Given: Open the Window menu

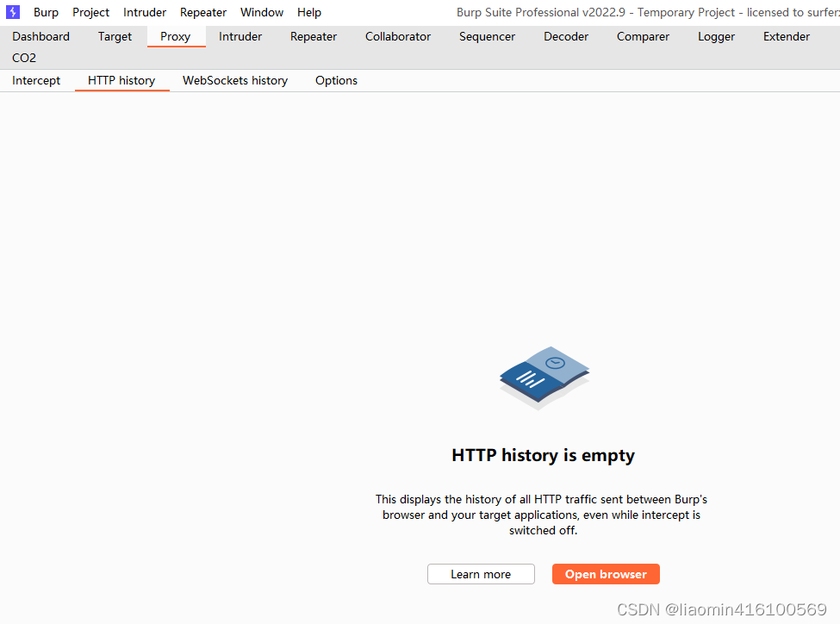Looking at the screenshot, I should pos(262,12).
